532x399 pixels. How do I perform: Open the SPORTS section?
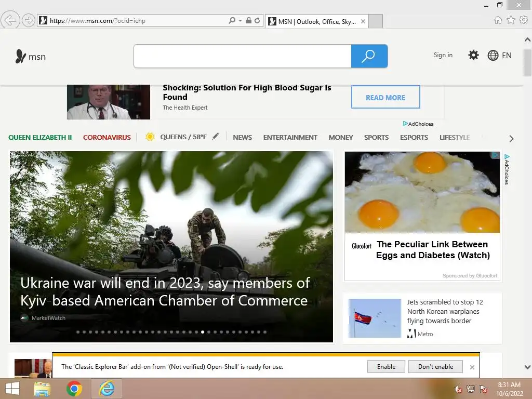pos(376,137)
